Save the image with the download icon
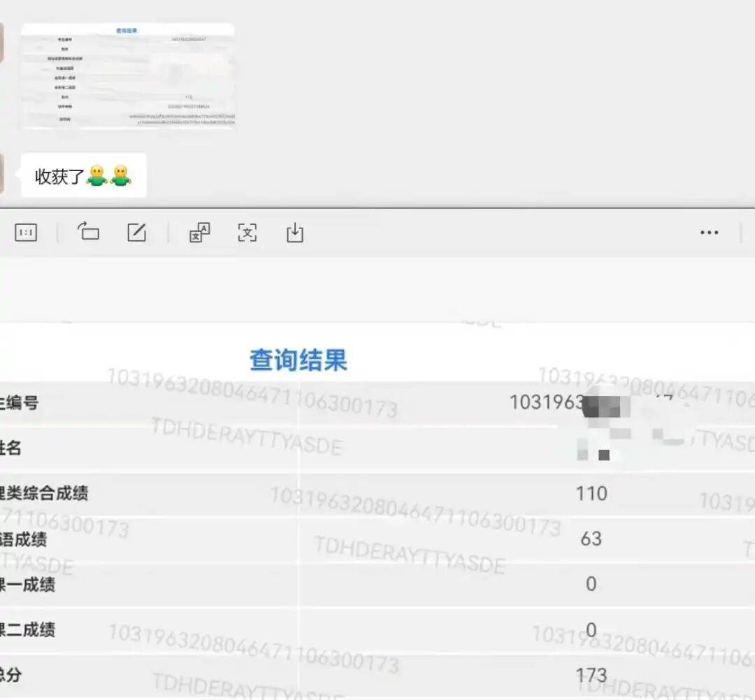755x700 pixels. [294, 233]
